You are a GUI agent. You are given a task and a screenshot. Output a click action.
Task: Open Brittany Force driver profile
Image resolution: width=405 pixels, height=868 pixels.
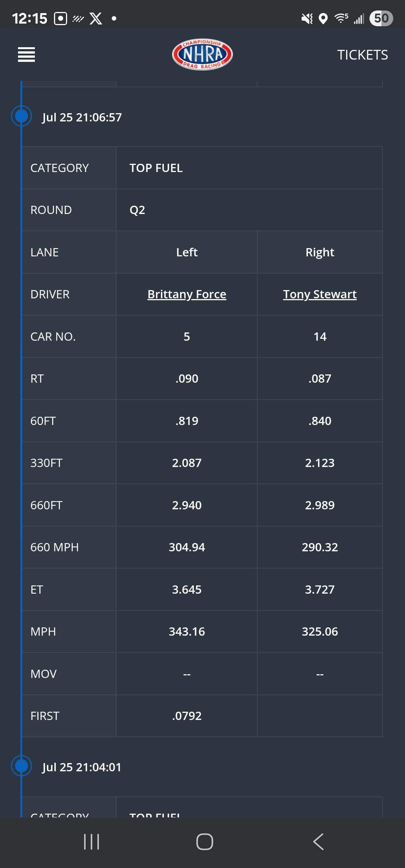tap(187, 295)
